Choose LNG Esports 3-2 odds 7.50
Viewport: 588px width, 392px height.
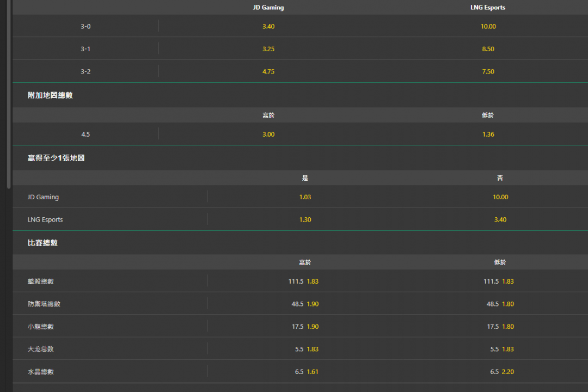[488, 71]
